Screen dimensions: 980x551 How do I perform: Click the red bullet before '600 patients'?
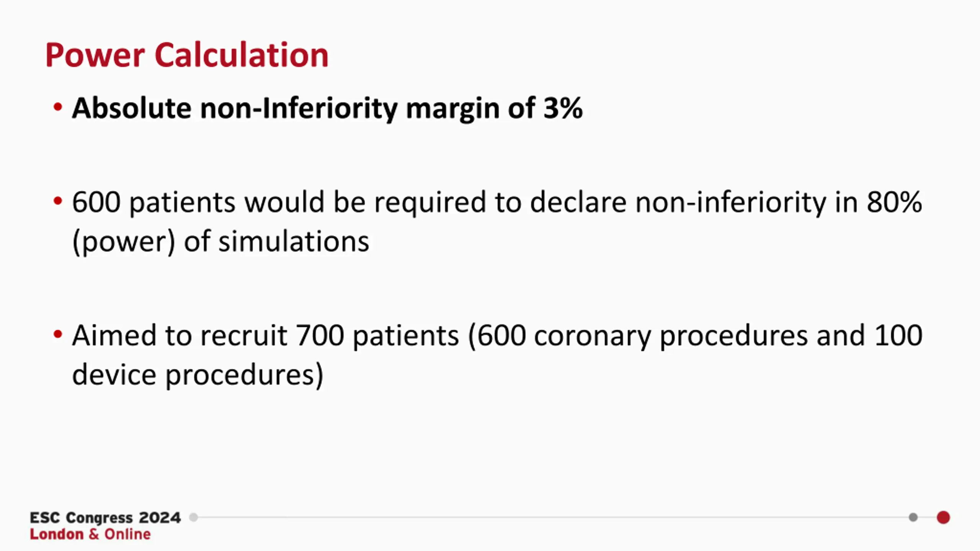58,201
